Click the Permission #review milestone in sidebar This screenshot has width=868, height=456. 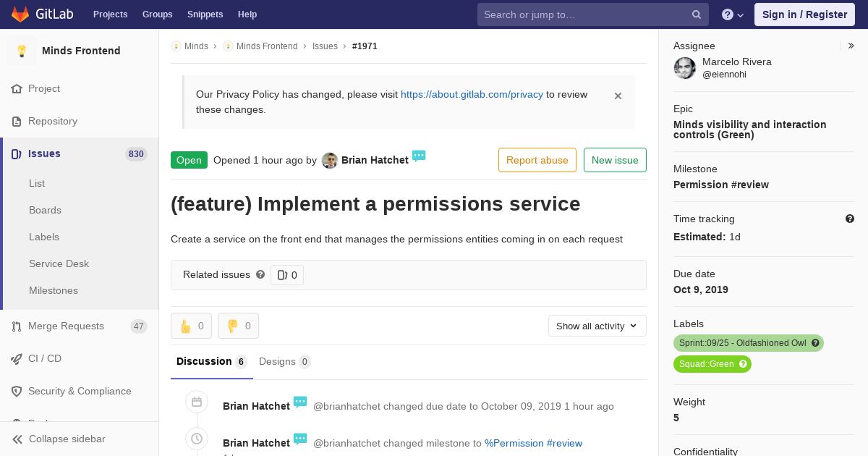(x=721, y=185)
